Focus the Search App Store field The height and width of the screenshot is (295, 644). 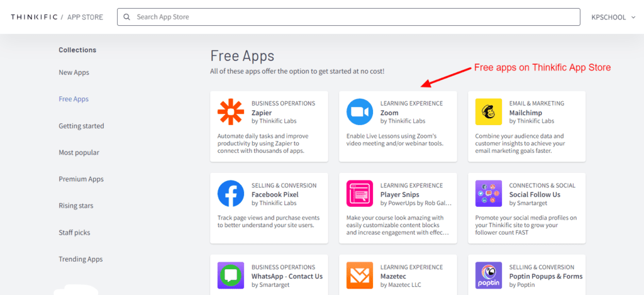tap(348, 17)
